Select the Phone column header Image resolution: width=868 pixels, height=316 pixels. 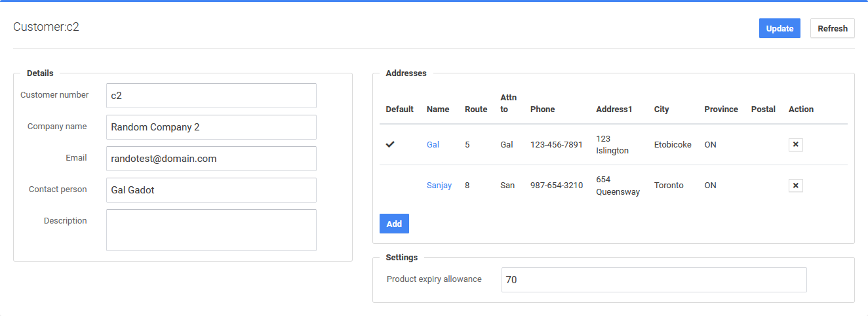click(542, 109)
